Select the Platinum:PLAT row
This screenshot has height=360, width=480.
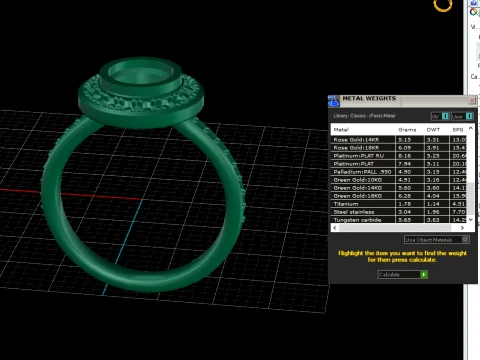(399, 164)
